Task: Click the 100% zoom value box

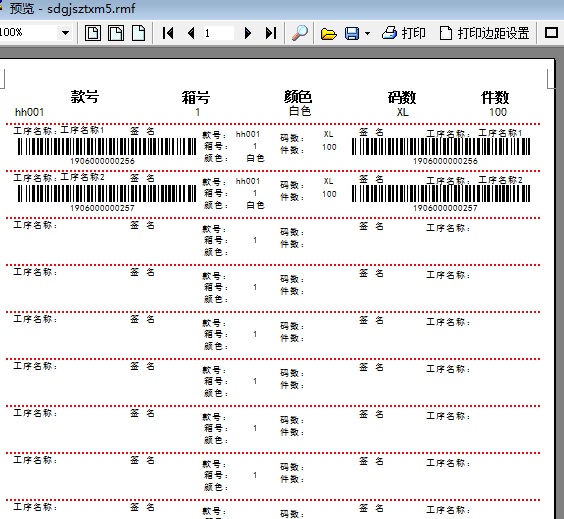Action: pos(29,33)
